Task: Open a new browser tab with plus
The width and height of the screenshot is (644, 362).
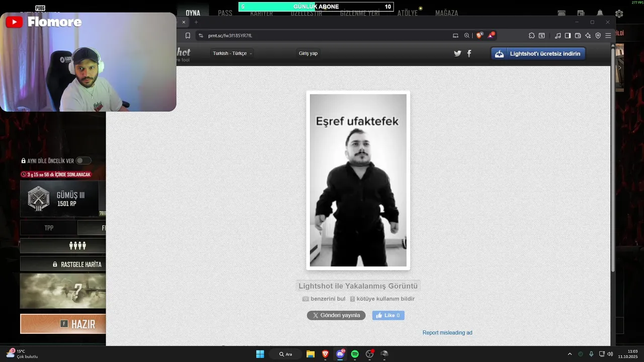Action: [x=196, y=22]
